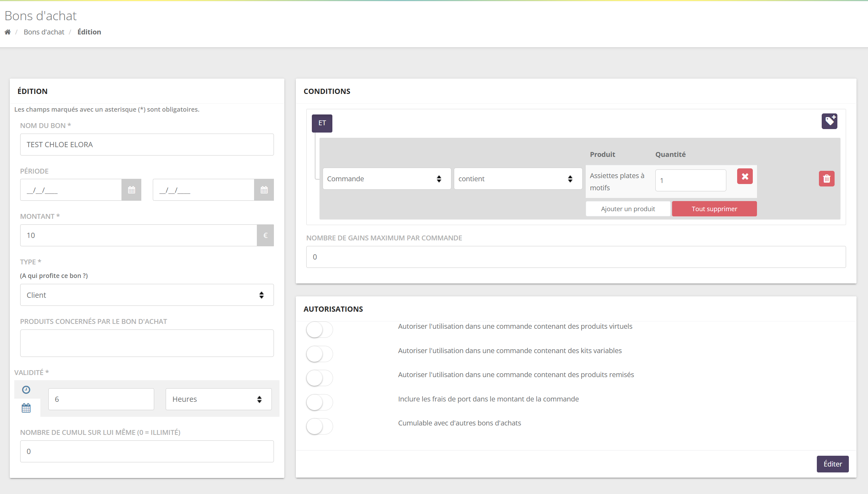
Task: Toggle include shipping fees in amount
Action: [x=319, y=402]
